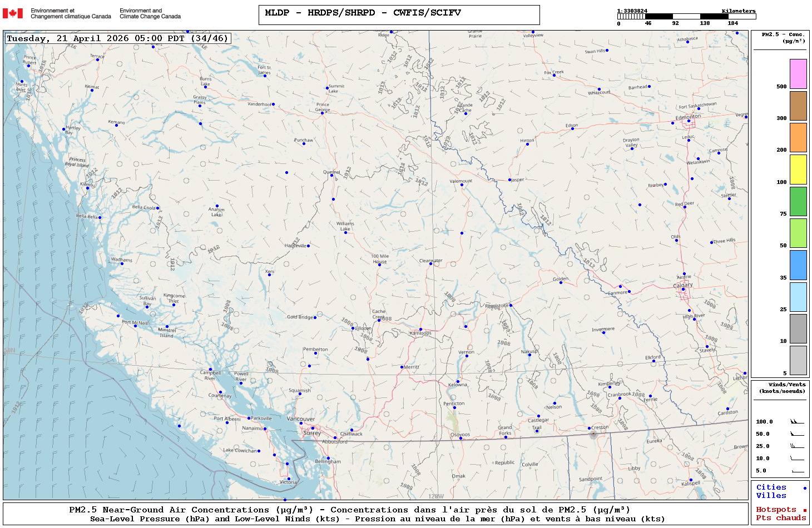Pick the 10.0 knots wind barb symbol
The image size is (812, 528).
(796, 459)
